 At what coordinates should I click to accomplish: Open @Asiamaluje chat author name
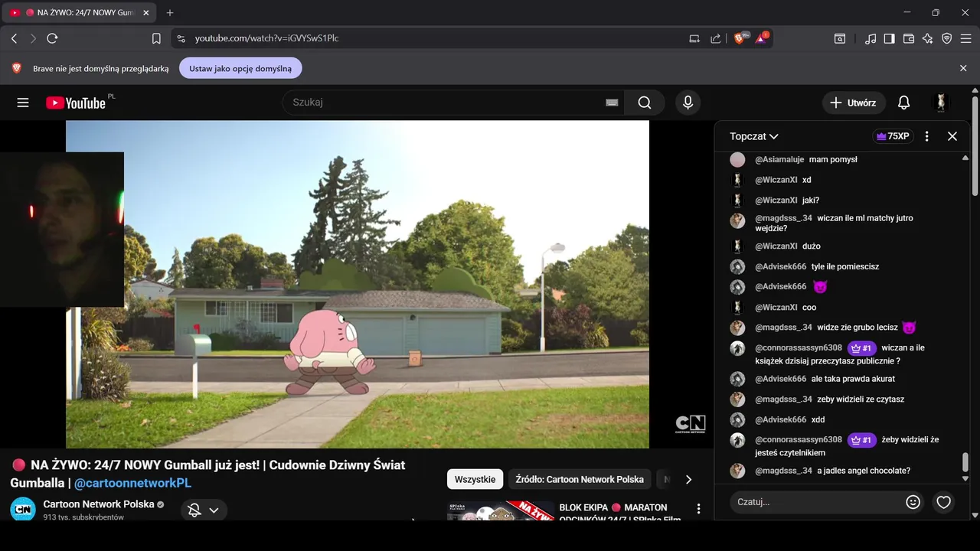coord(779,159)
